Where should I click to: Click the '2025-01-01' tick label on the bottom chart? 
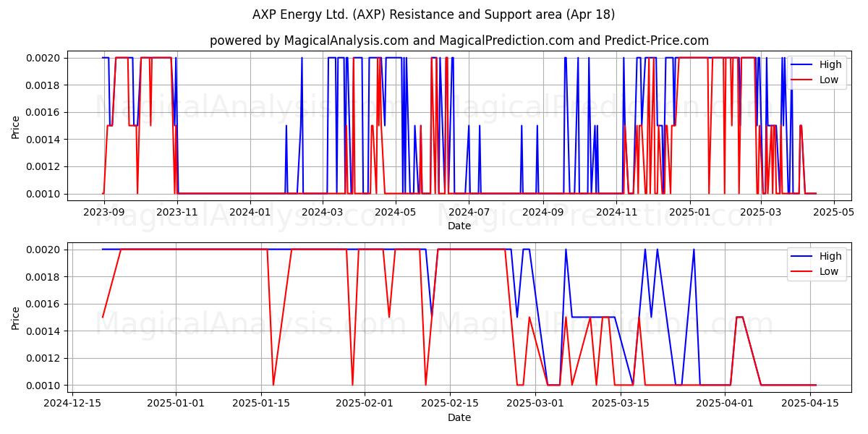176,404
